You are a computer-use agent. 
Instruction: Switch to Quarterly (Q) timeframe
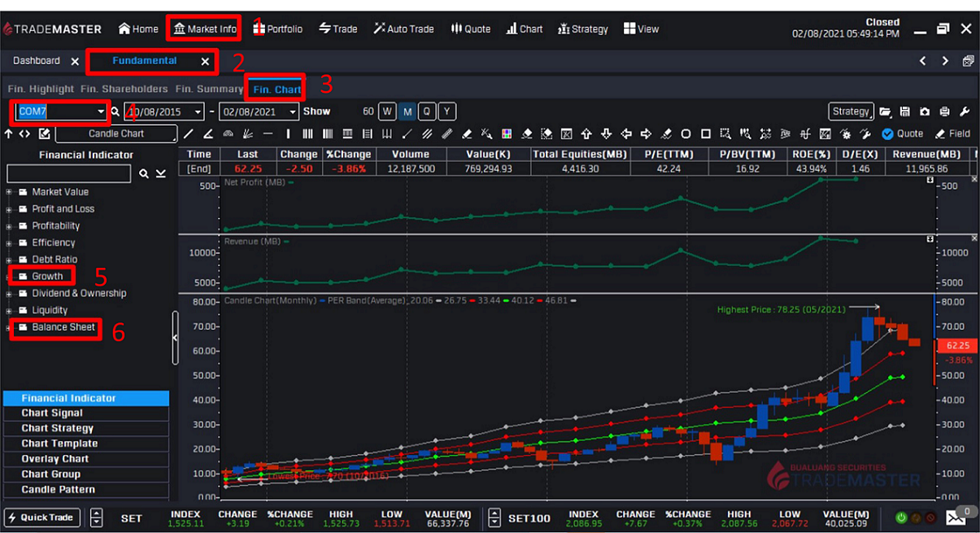[x=427, y=111]
